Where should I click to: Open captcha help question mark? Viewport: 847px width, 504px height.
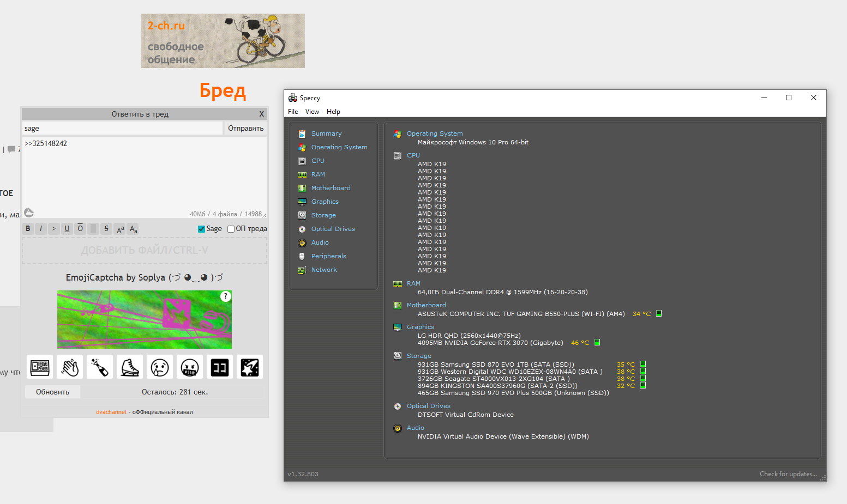[226, 296]
